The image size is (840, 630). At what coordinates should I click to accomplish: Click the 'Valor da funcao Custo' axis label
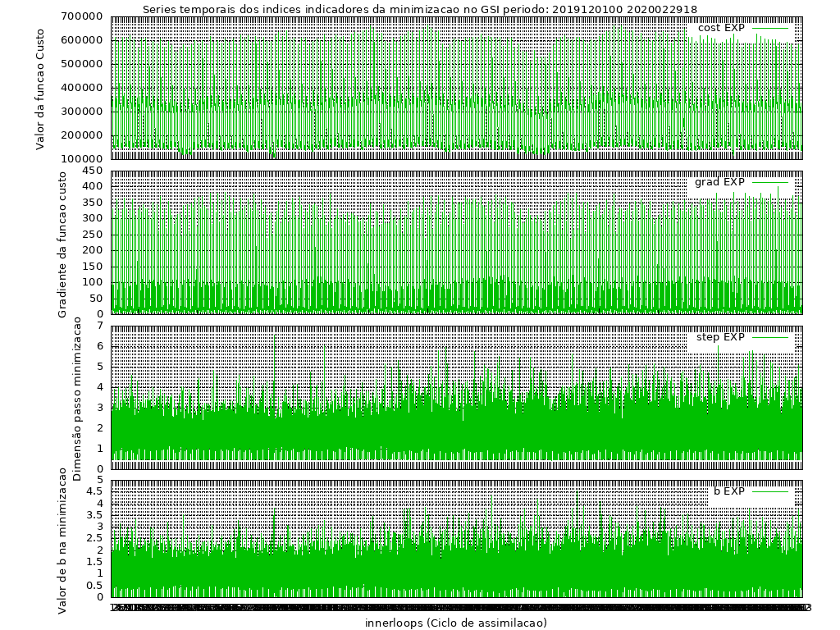pos(41,87)
